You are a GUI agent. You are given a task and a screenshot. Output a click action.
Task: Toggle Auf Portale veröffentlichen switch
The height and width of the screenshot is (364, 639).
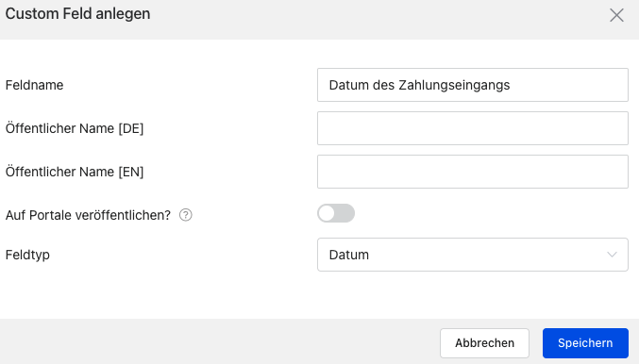click(336, 213)
